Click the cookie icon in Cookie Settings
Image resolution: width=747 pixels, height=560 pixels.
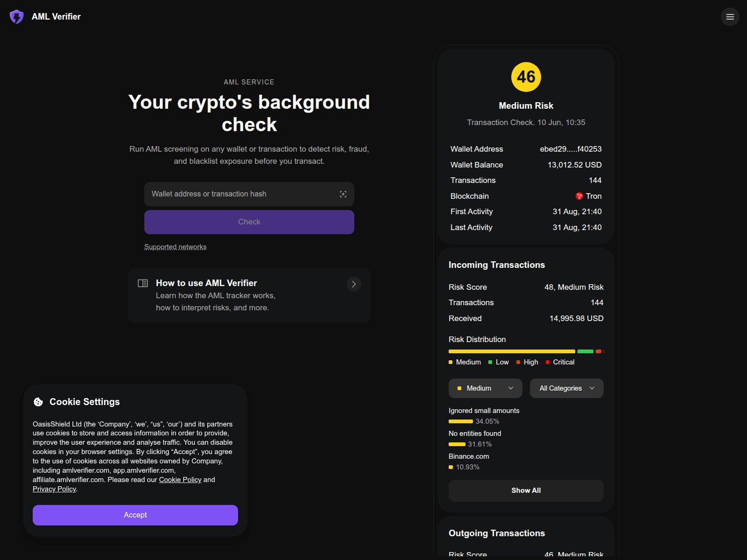coord(38,402)
